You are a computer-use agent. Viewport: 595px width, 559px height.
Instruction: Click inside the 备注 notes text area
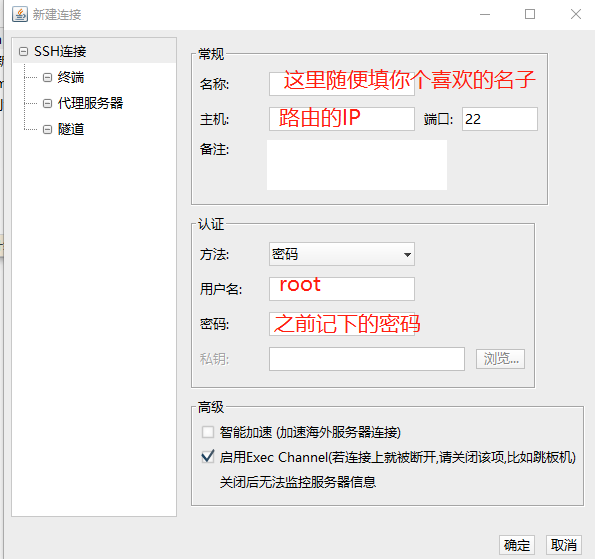[357, 165]
